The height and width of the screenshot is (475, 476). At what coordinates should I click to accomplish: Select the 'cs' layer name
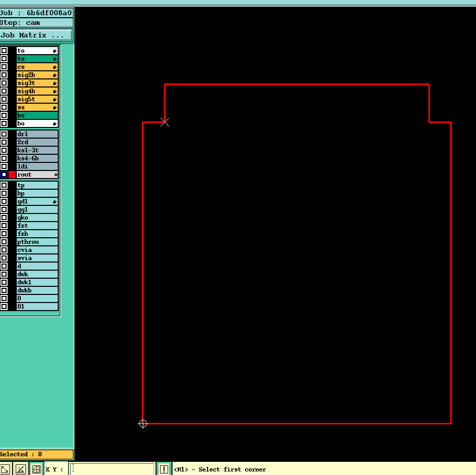click(37, 67)
